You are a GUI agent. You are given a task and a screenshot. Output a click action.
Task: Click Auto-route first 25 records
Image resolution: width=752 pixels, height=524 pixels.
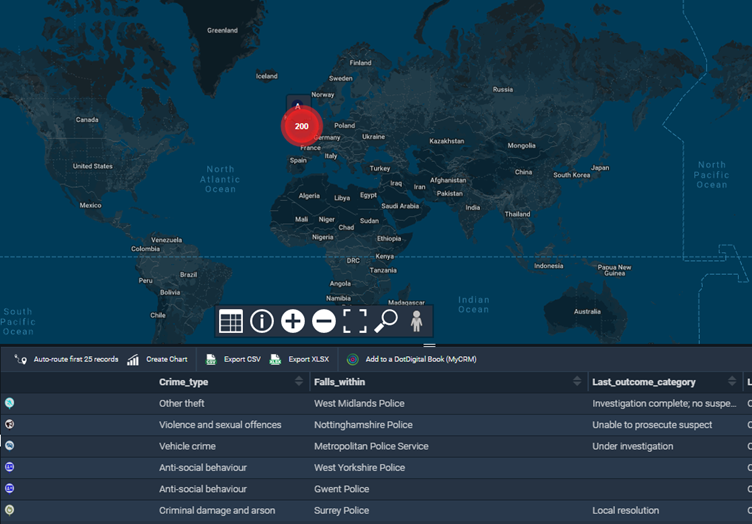(x=67, y=359)
